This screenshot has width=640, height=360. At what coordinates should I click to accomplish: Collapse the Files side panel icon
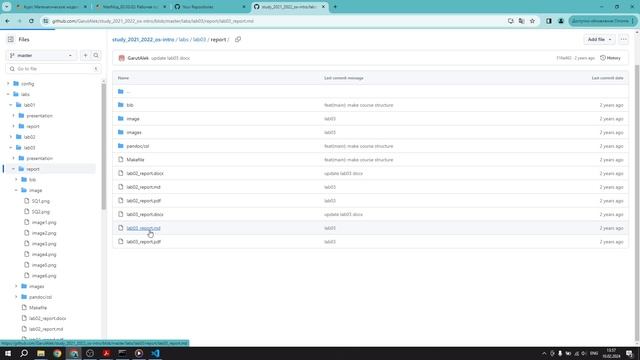coord(11,39)
